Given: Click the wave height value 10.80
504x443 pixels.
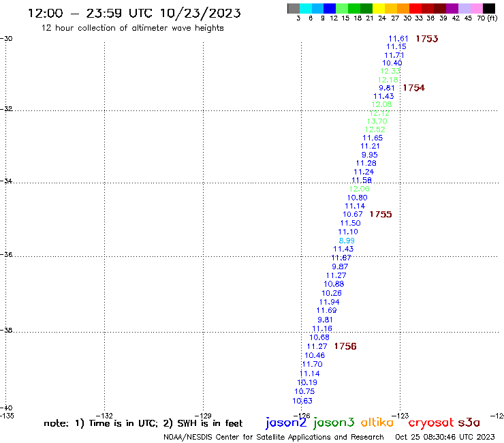Looking at the screenshot, I should point(358,198).
